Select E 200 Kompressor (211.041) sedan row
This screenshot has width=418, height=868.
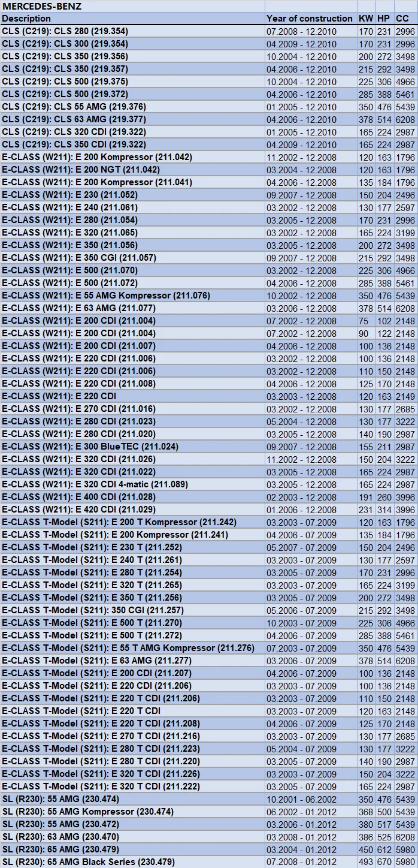(x=209, y=182)
